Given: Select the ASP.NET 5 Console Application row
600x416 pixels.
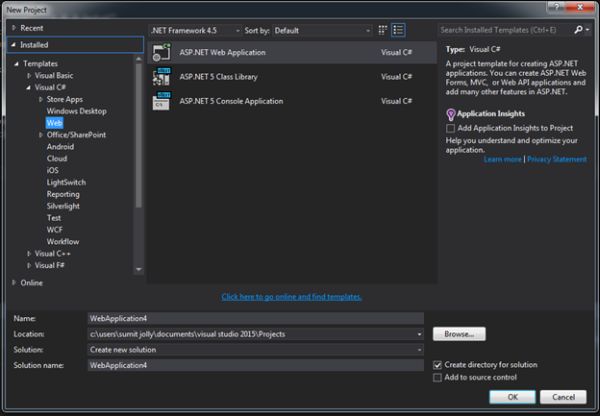Looking at the screenshot, I should (x=292, y=101).
